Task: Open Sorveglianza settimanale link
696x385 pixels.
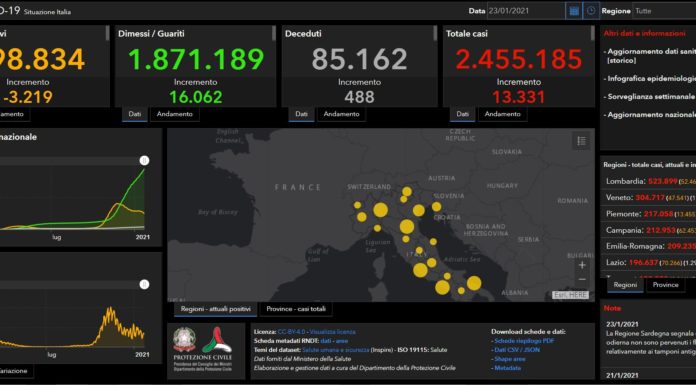Action: pos(650,96)
